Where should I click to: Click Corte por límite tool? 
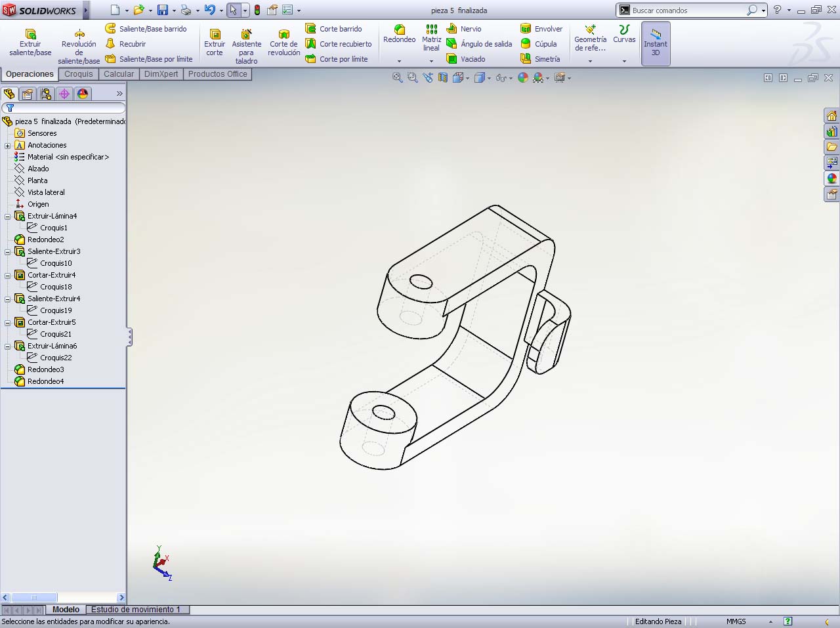pos(337,59)
